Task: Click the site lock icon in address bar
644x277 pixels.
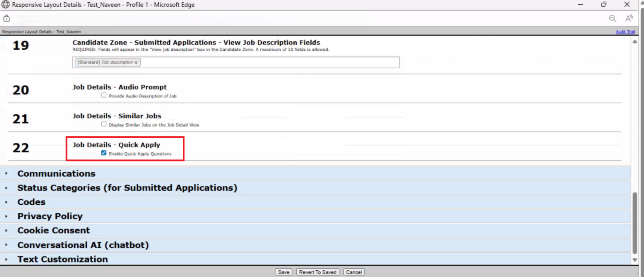Action: 7,18
